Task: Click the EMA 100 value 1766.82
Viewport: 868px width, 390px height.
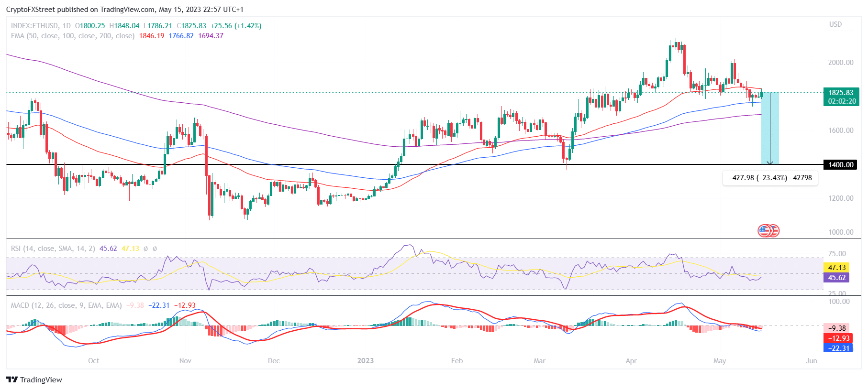Action: pos(181,36)
